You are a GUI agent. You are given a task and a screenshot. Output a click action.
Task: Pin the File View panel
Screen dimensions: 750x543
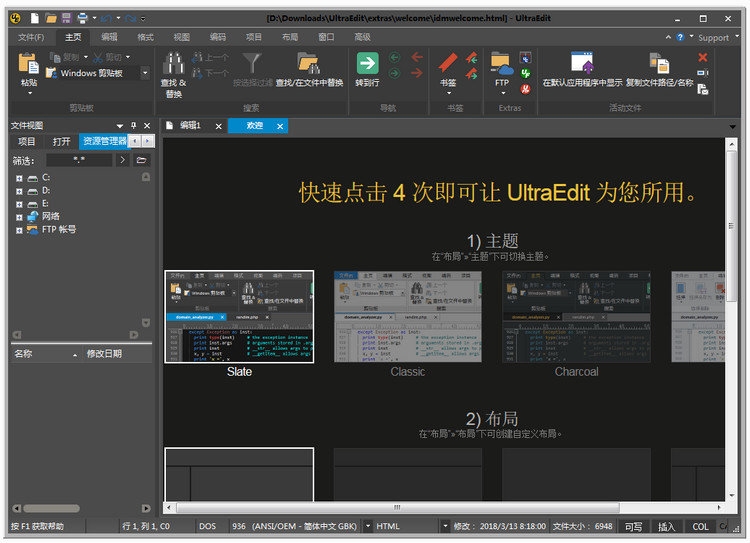coord(134,125)
